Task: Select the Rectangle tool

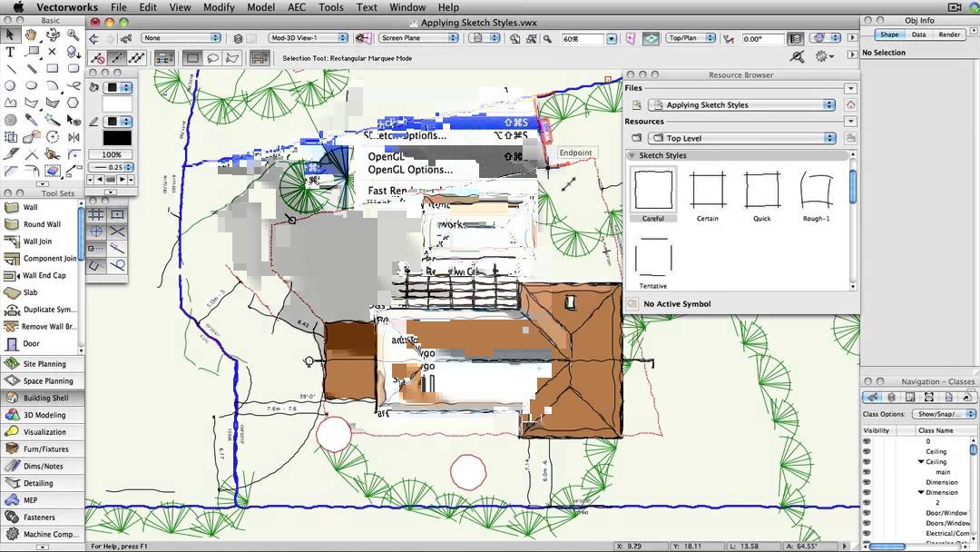Action: tap(53, 69)
